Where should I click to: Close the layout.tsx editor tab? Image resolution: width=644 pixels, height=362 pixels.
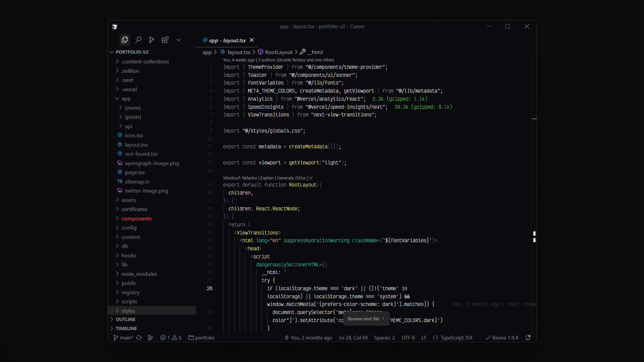[x=252, y=40]
